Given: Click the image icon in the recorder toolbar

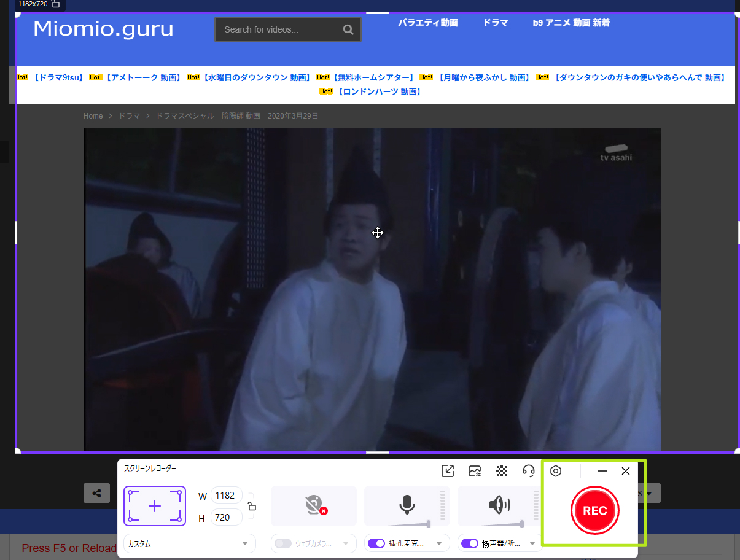Looking at the screenshot, I should [475, 471].
